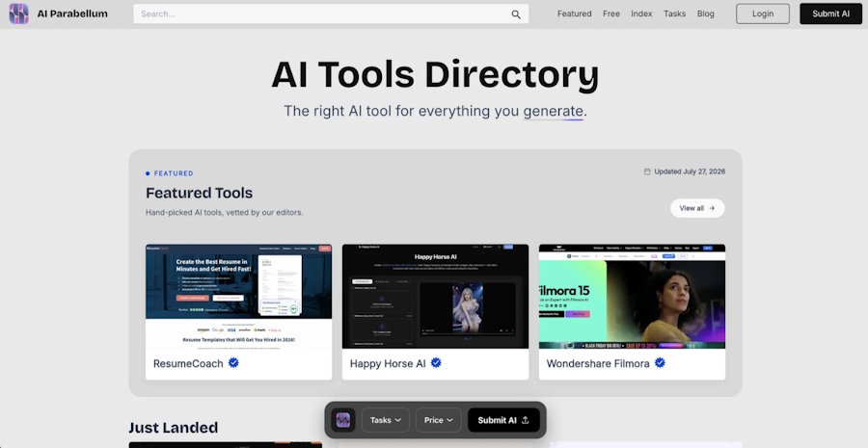Viewport: 868px width, 448px height.
Task: Click the search magnifier icon
Action: click(516, 14)
